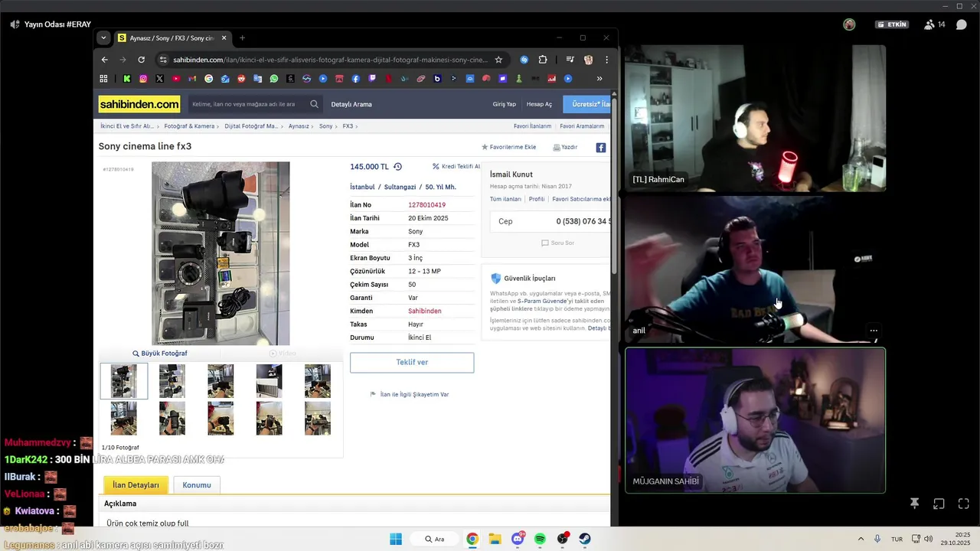
Task: Select the Aynasız / Sony / FX3 browser tab
Action: tap(172, 37)
